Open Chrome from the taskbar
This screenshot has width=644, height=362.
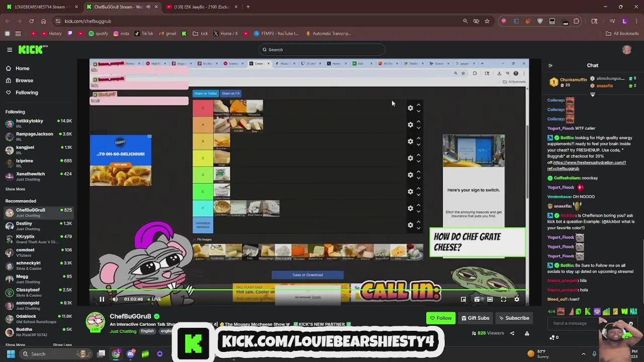[116, 354]
